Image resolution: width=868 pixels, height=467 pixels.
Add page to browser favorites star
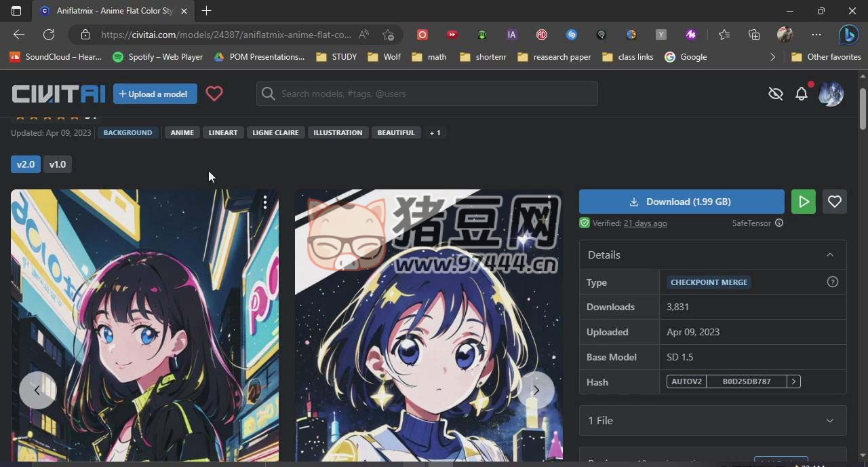[388, 35]
